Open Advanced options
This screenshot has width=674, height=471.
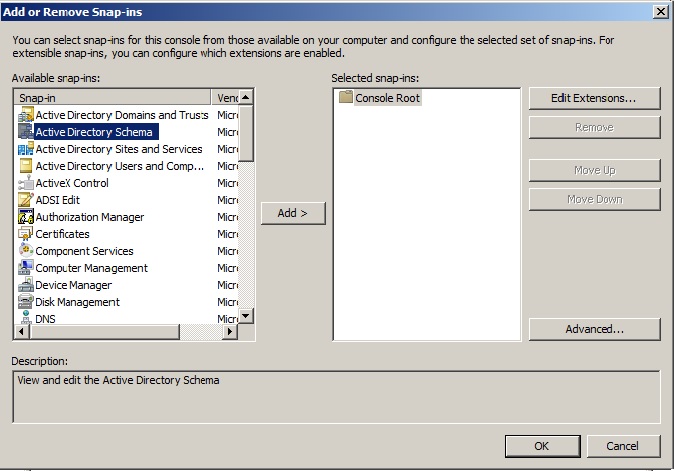point(594,329)
